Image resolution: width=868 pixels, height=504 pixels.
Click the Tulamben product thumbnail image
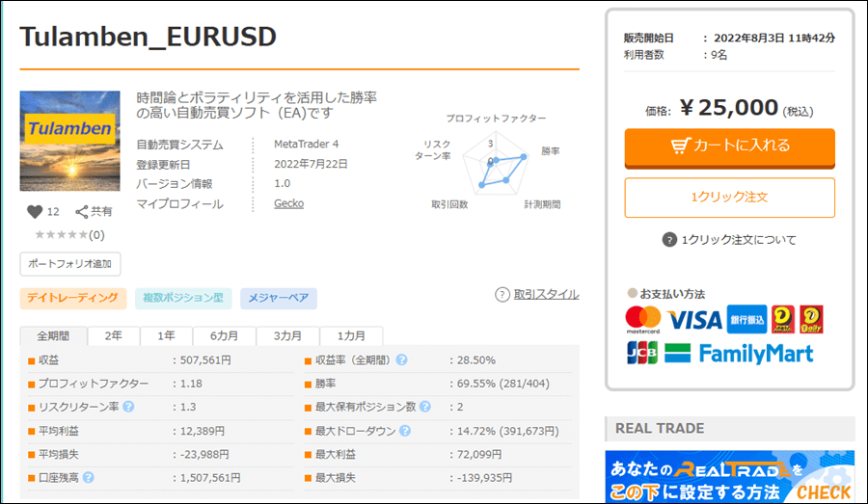(69, 141)
